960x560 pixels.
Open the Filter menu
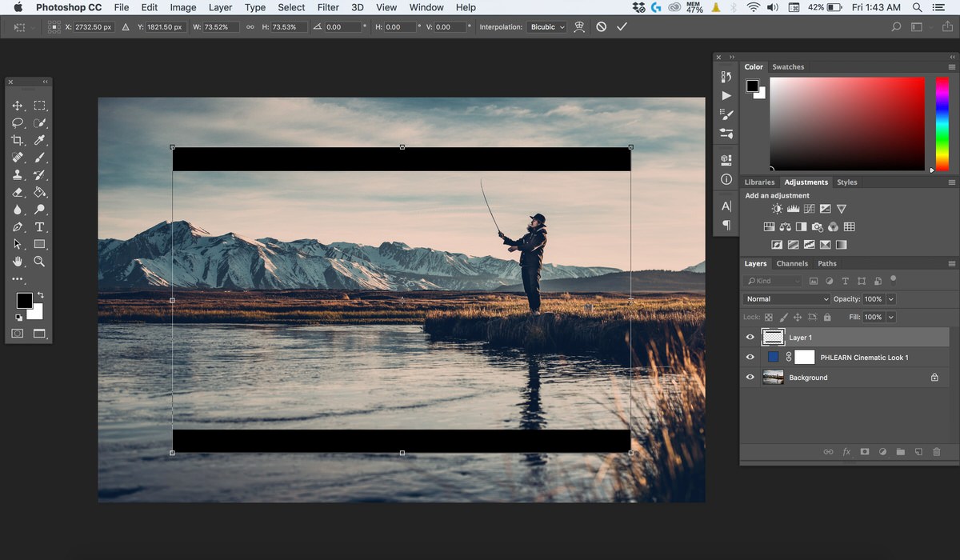(x=328, y=7)
